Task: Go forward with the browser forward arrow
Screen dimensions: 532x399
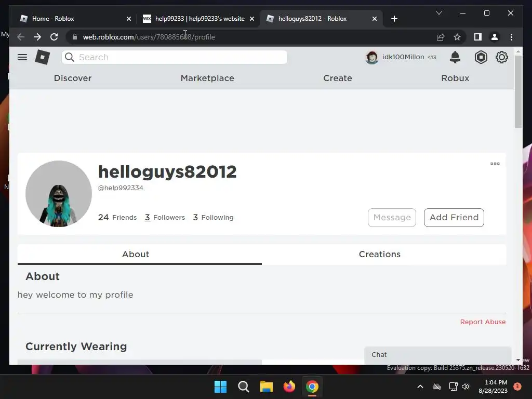Action: [37, 37]
